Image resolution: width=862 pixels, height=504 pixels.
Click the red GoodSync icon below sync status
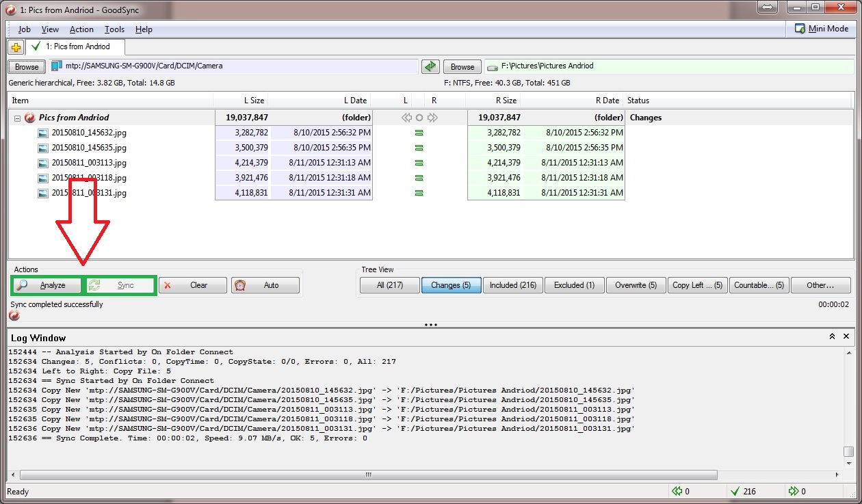[14, 315]
